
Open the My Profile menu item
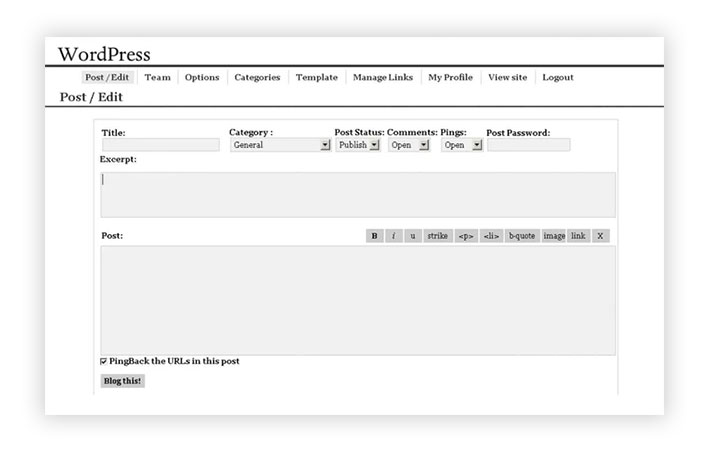tap(451, 77)
